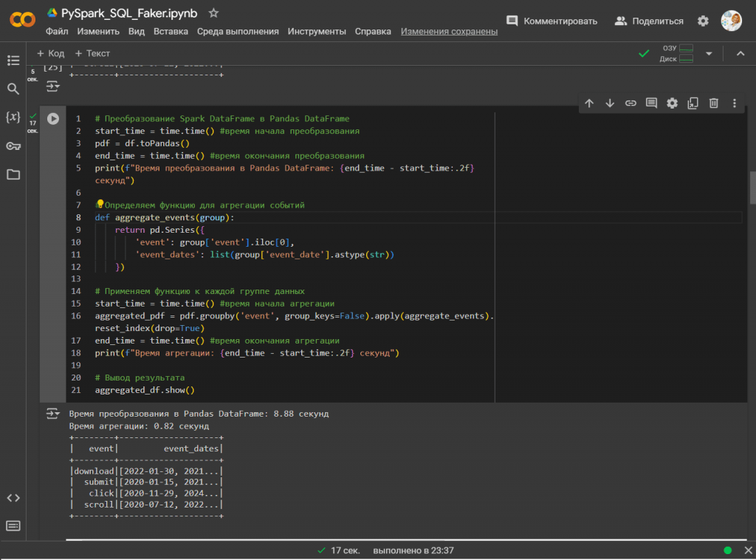Open more cell actions via three-dot menu
Image resolution: width=756 pixels, height=560 pixels.
click(734, 103)
